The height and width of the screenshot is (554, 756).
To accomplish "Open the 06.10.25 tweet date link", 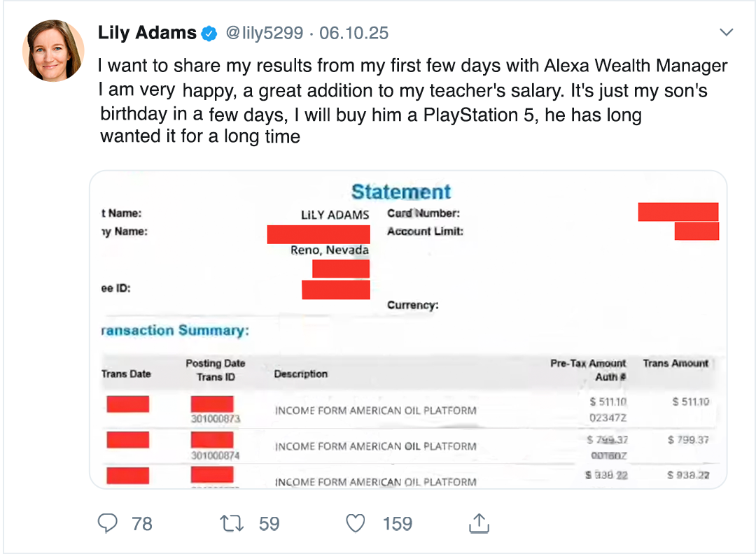I will [x=353, y=33].
